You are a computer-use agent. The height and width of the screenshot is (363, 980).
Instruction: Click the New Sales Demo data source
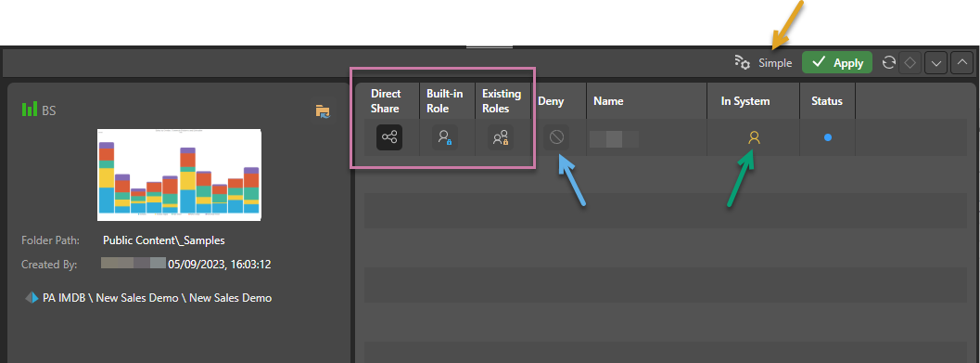coord(148,298)
